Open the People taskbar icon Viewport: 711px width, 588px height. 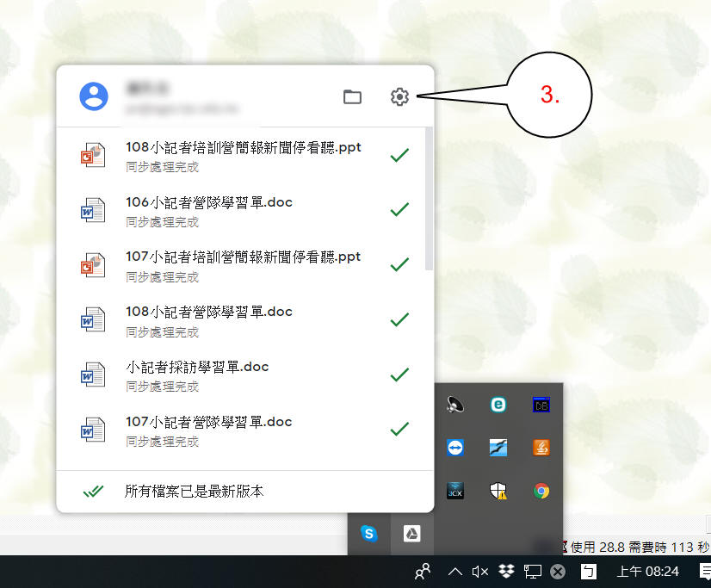(x=423, y=572)
